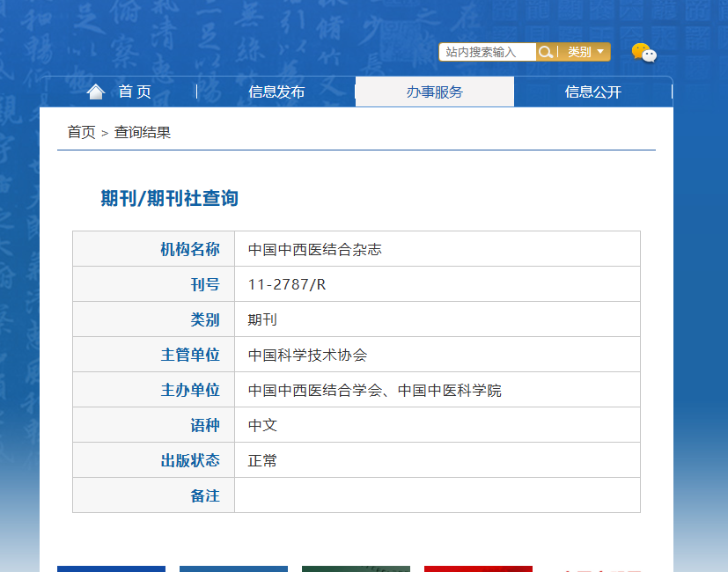Viewport: 728px width, 572px height.
Task: Click the 主管单位 row label
Action: click(x=190, y=356)
